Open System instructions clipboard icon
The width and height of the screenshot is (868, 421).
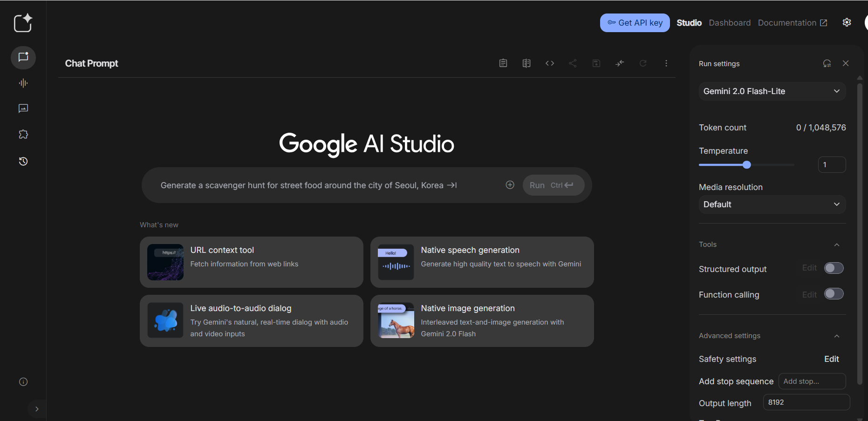pos(503,63)
